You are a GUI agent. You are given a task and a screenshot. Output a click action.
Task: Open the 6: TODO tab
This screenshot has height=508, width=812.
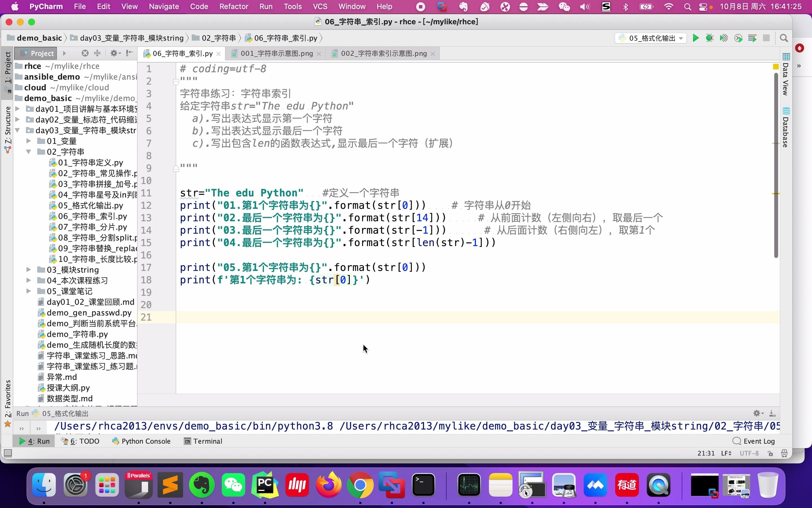80,441
